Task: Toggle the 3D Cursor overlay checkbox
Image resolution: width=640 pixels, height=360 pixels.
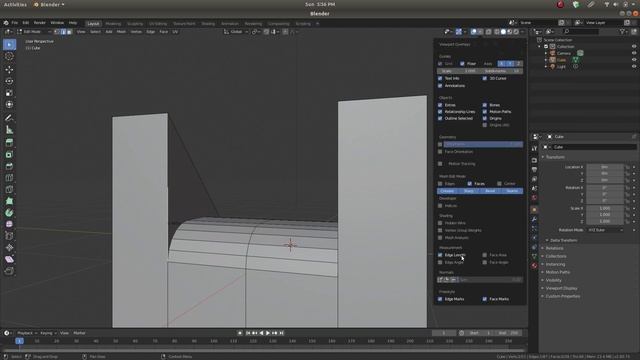Action: click(x=484, y=78)
